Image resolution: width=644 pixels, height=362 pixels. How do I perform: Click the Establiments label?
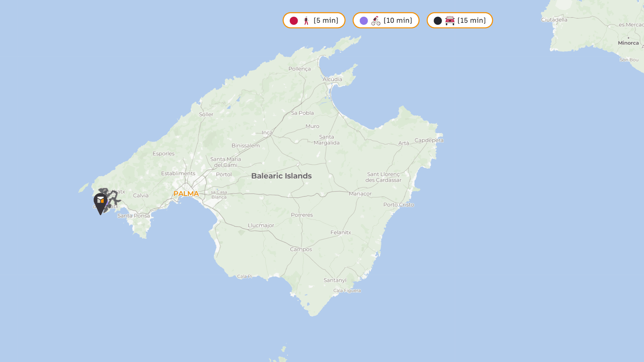178,173
